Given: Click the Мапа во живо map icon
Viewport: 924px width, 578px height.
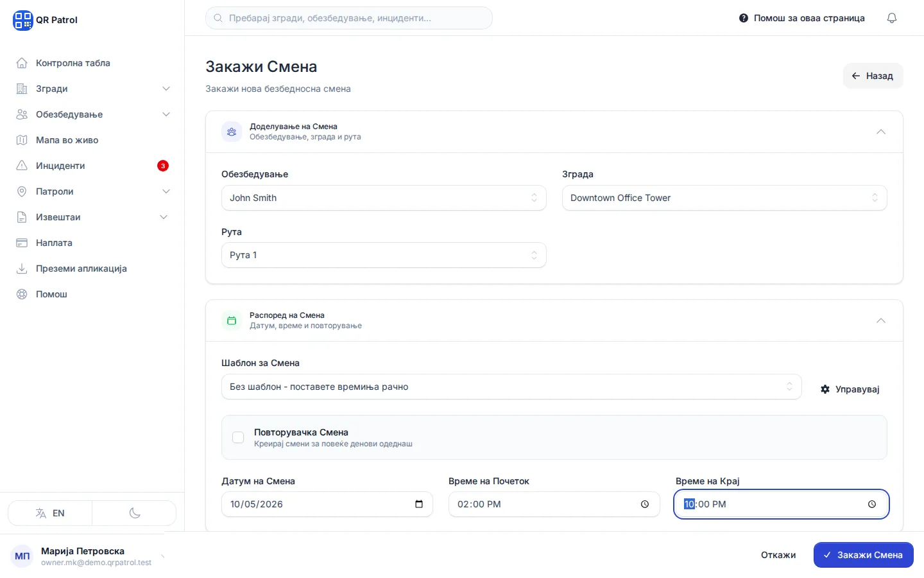Looking at the screenshot, I should (x=22, y=140).
